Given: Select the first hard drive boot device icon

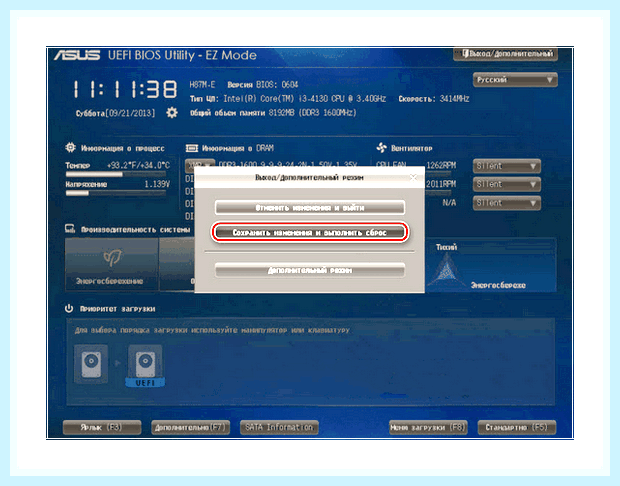Looking at the screenshot, I should coord(91,363).
